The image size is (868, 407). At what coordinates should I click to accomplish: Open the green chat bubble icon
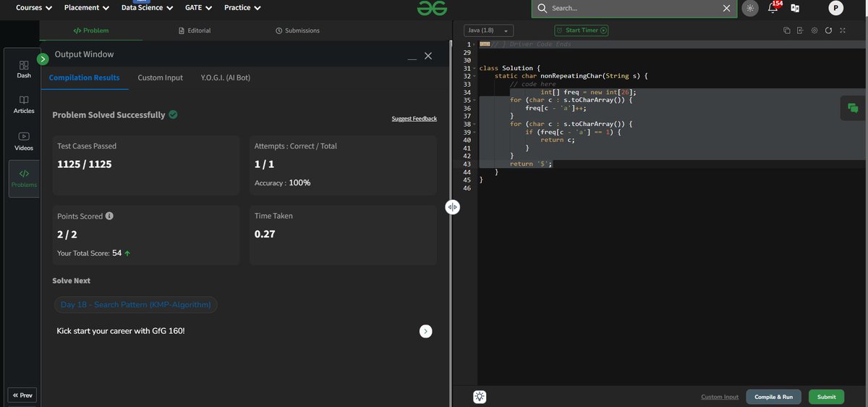853,108
